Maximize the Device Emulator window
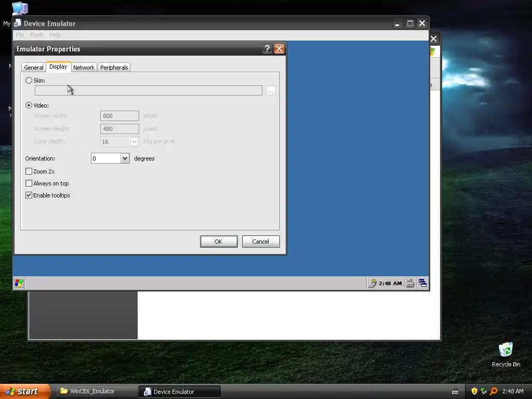The image size is (532, 399). (x=410, y=23)
